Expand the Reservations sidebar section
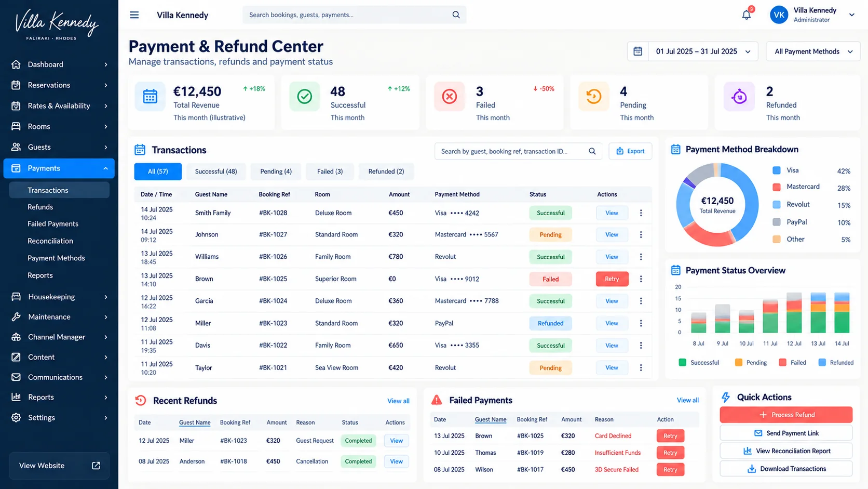 pyautogui.click(x=105, y=85)
